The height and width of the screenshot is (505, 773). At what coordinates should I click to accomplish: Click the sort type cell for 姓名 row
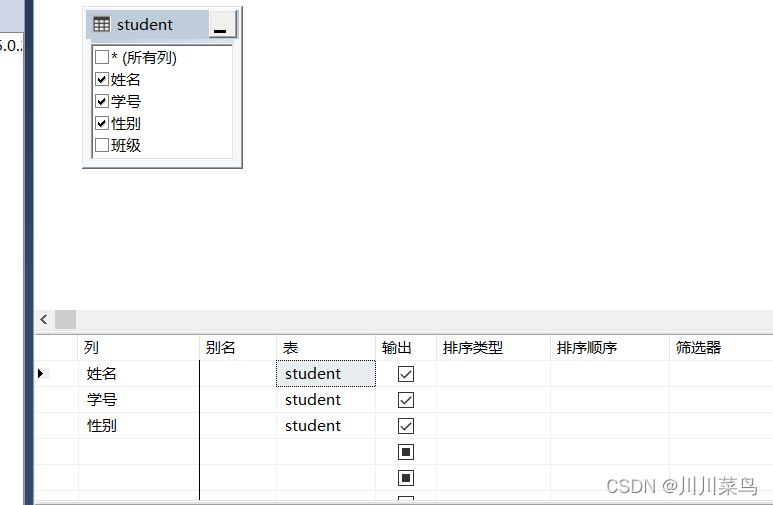coord(493,374)
